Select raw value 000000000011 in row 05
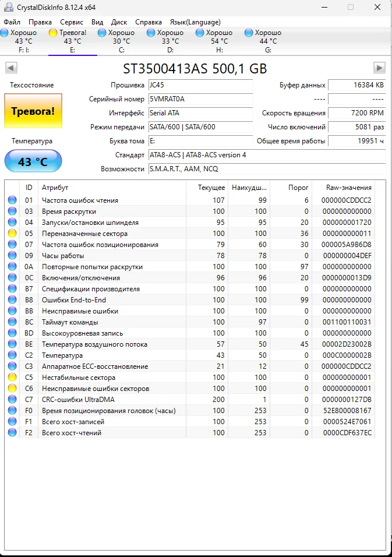 [347, 234]
